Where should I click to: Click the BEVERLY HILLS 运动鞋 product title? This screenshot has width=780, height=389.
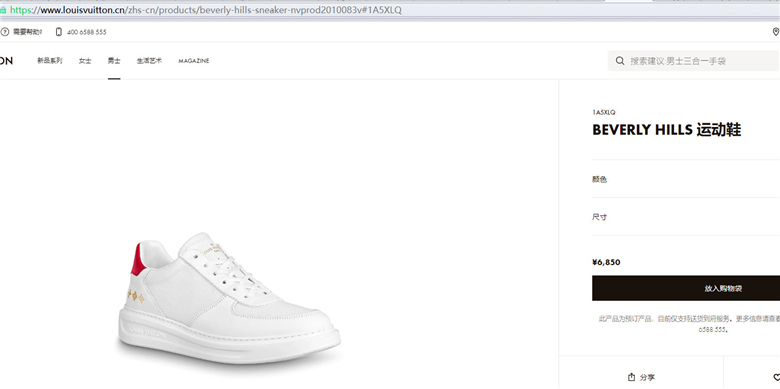[667, 130]
